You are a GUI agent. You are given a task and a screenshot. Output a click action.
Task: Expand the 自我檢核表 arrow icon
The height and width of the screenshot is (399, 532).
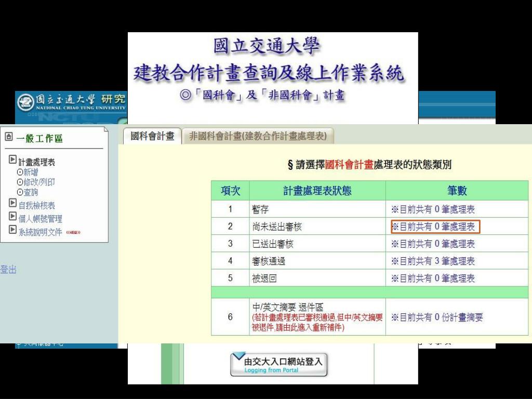pos(12,203)
